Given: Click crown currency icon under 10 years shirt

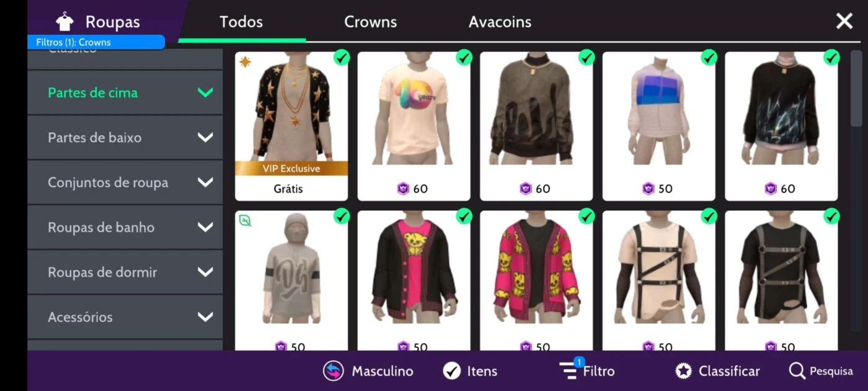Looking at the screenshot, I should point(403,189).
